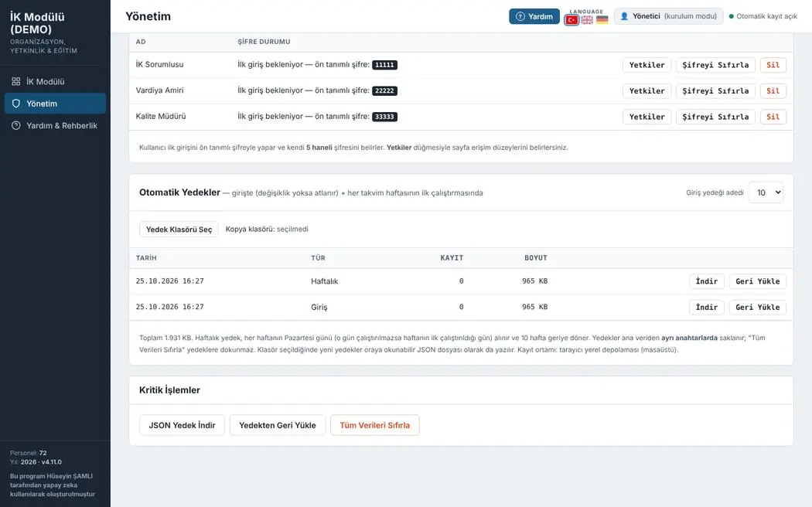This screenshot has height=507, width=812.
Task: Download the Giriş backup via İndir
Action: click(x=706, y=307)
